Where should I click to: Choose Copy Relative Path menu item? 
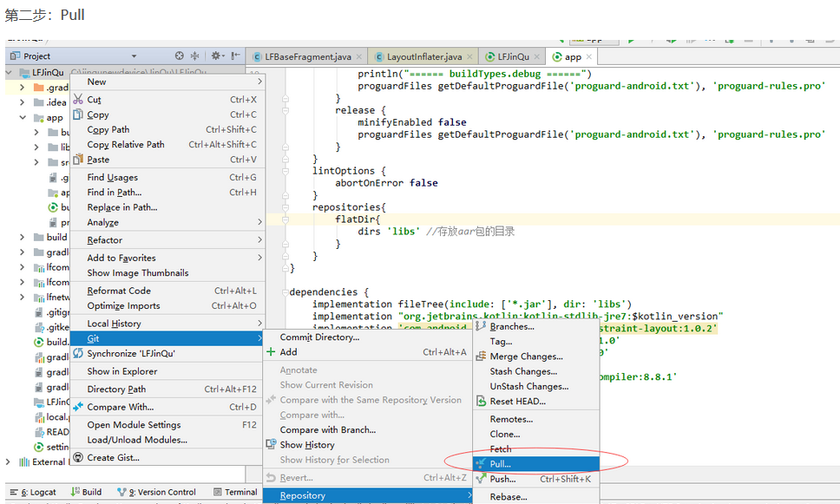[x=167, y=144]
